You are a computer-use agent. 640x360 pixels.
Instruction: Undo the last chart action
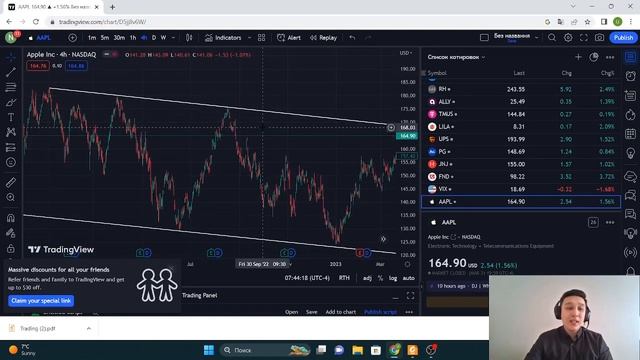(x=352, y=38)
